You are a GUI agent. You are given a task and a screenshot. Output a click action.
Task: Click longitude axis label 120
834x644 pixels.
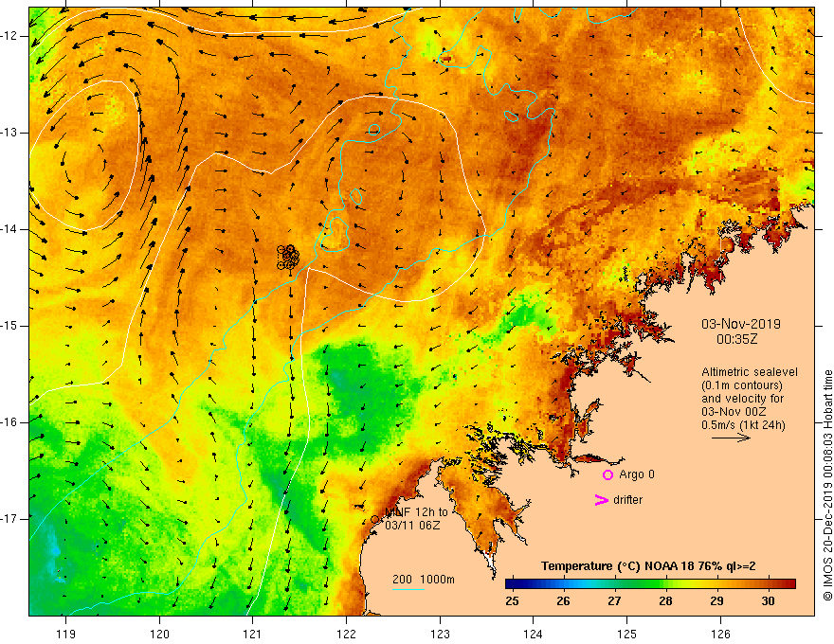pyautogui.click(x=159, y=634)
